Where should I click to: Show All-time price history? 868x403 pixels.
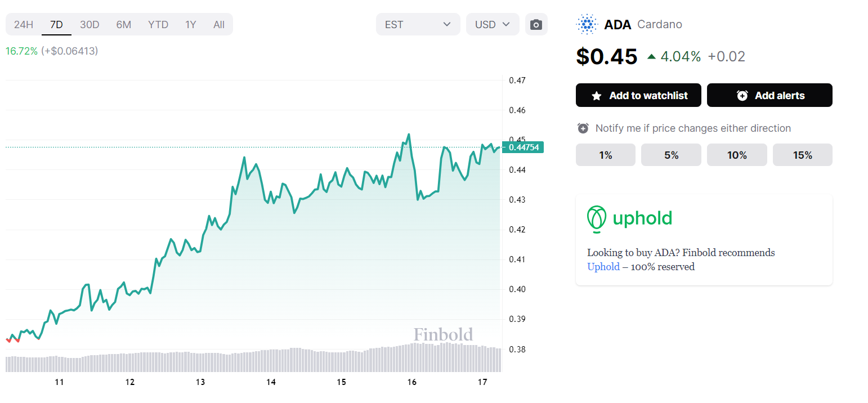[x=219, y=24]
